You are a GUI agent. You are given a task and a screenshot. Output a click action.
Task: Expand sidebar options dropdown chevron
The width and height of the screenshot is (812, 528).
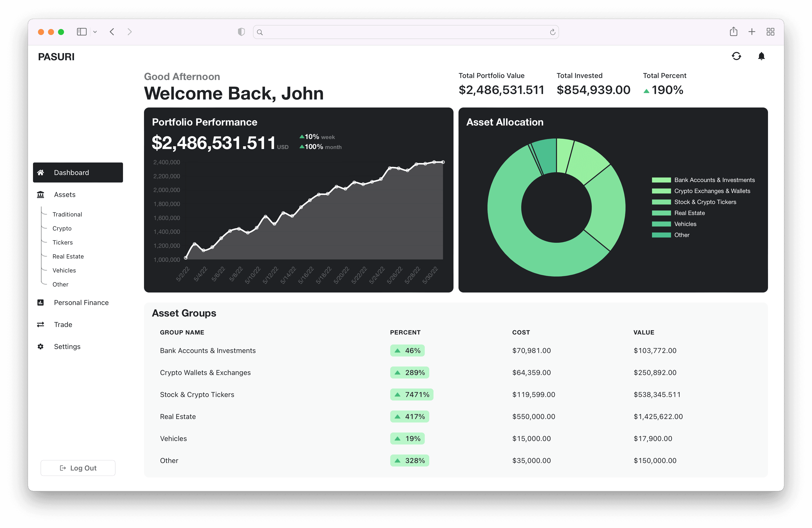[95, 32]
